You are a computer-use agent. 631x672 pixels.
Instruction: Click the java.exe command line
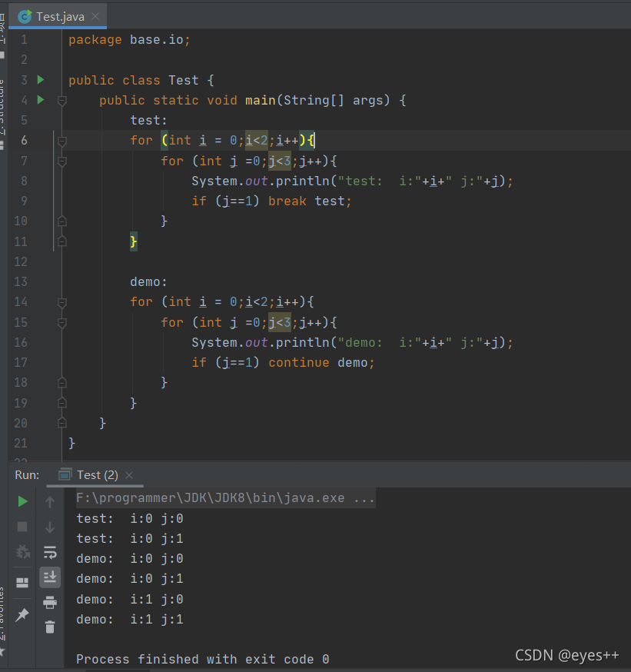(225, 498)
